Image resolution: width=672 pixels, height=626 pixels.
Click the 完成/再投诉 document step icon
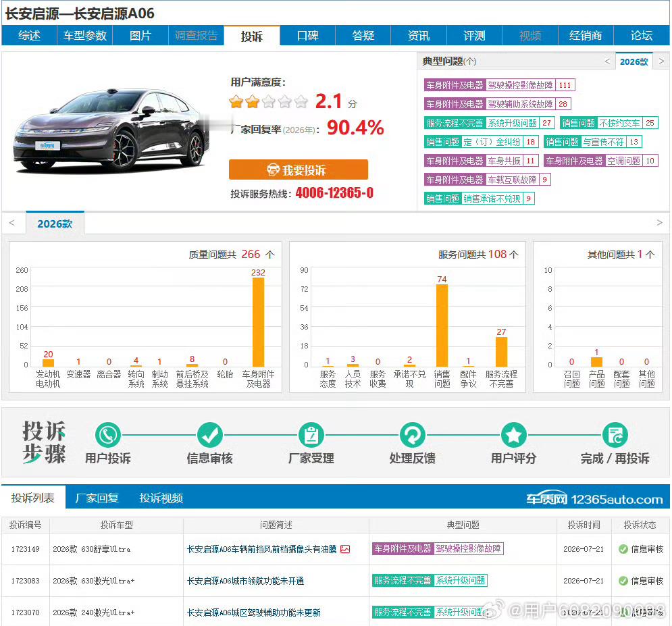tap(615, 435)
